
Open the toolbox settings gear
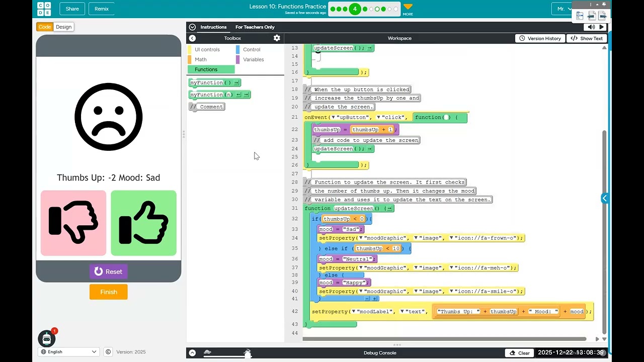tap(277, 38)
